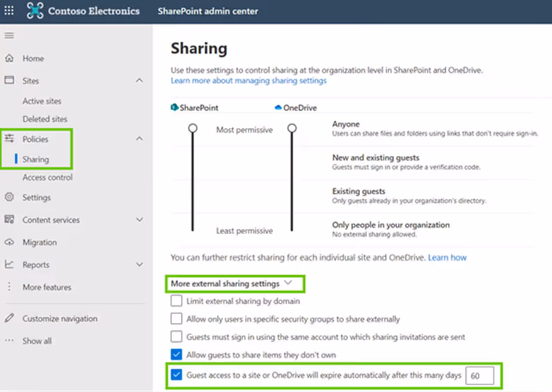Image resolution: width=552 pixels, height=392 pixels.
Task: Collapse the navigation hamburger menu
Action: point(9,36)
